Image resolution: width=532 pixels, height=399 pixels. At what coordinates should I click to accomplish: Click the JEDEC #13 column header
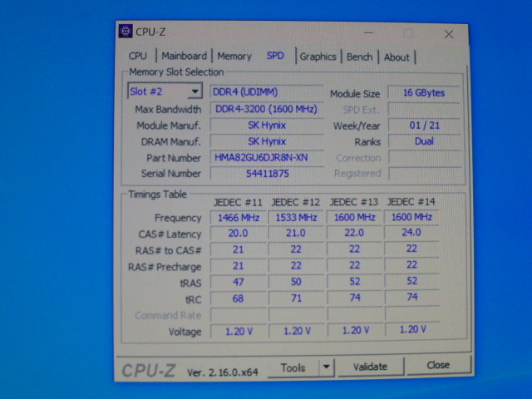pyautogui.click(x=354, y=202)
